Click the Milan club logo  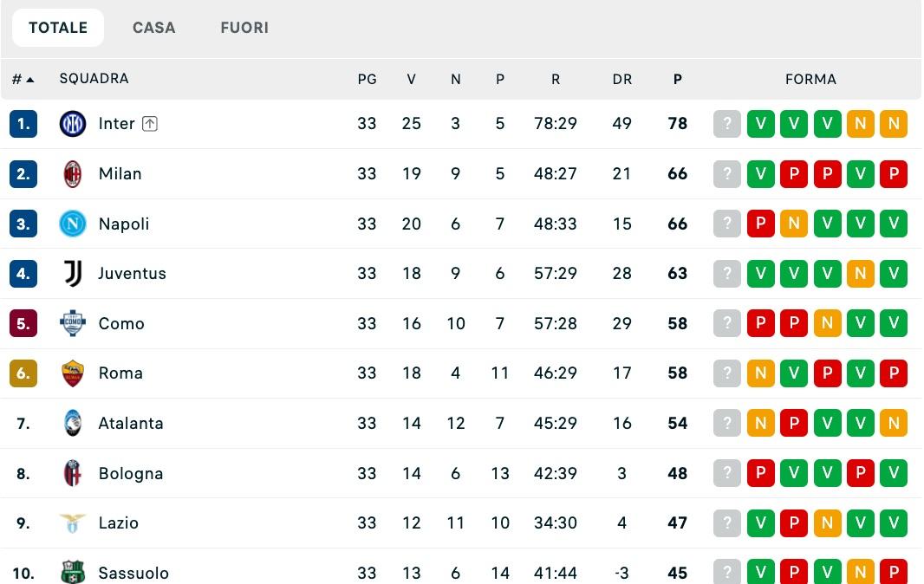(x=73, y=173)
